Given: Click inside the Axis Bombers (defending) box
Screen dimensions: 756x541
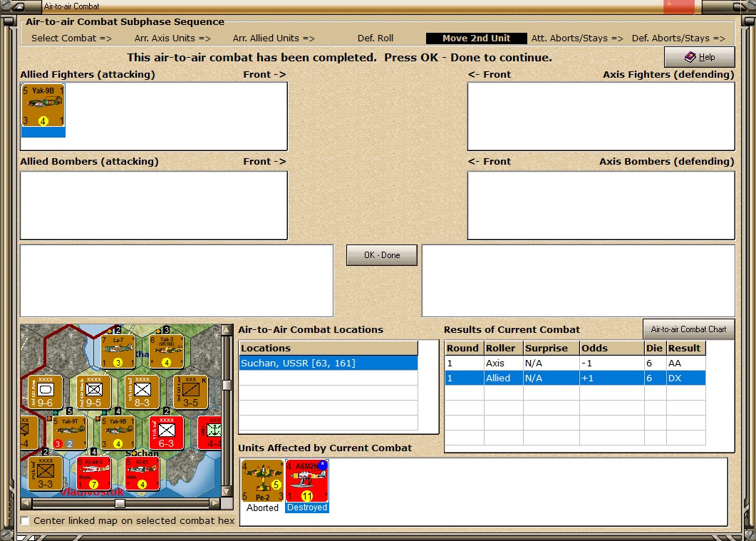Looking at the screenshot, I should click(x=601, y=205).
